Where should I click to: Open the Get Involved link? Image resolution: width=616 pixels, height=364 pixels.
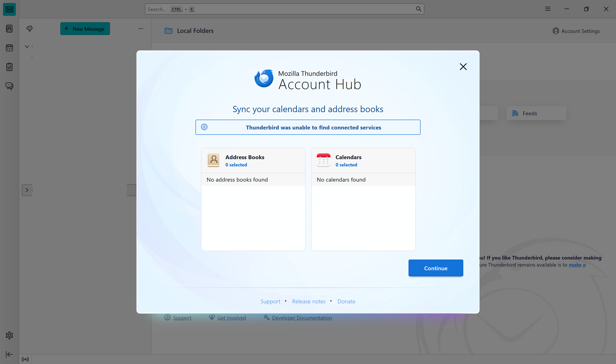[x=231, y=318]
